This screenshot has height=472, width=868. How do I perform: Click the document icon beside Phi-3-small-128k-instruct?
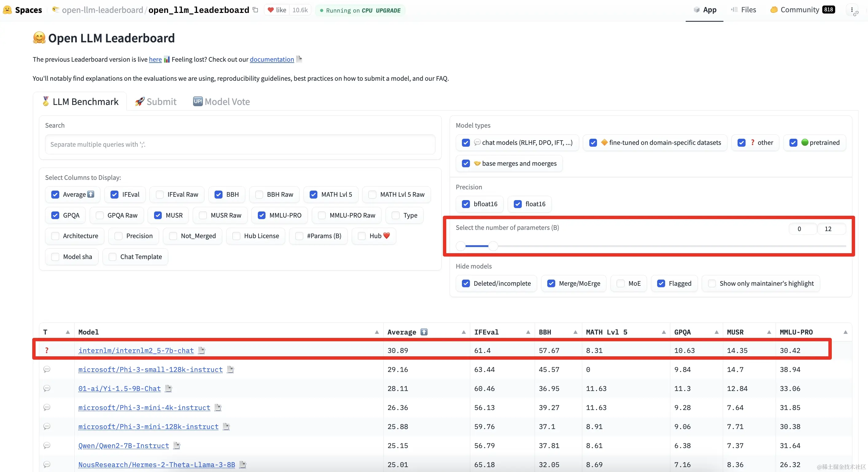(x=231, y=369)
